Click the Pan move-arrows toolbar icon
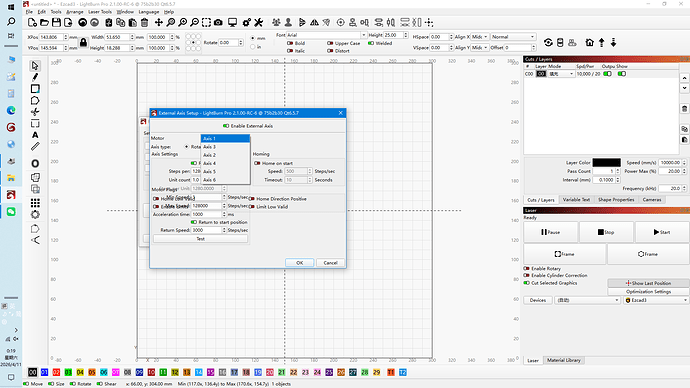The height and width of the screenshot is (388, 690). (158, 22)
